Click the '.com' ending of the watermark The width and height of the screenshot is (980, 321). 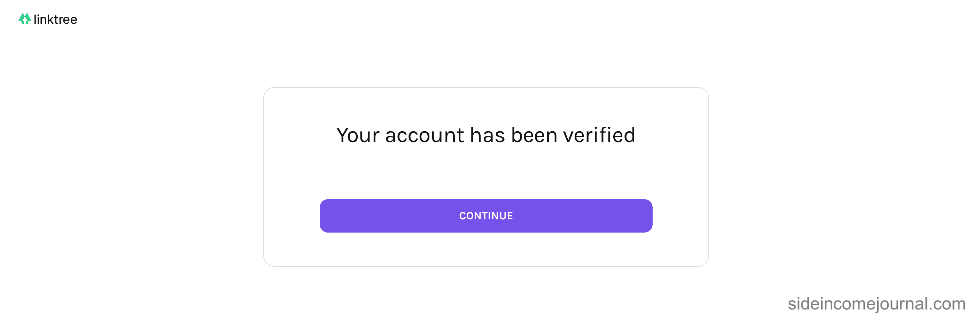coord(948,305)
